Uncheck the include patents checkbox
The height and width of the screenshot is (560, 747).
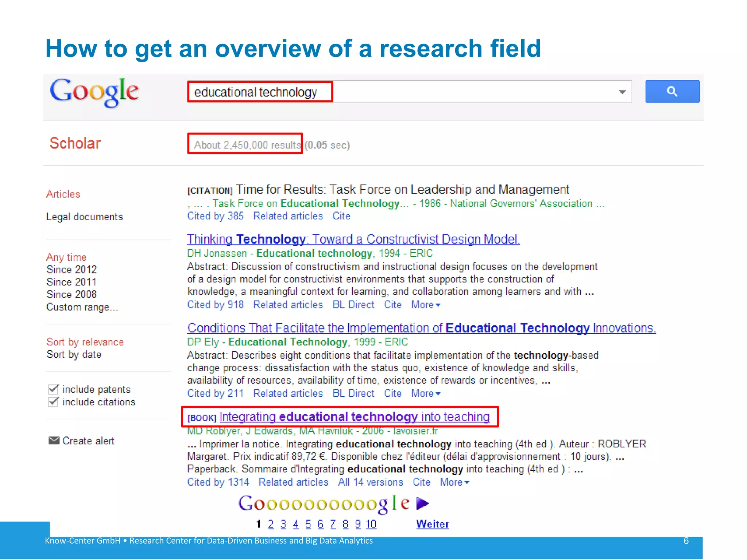point(53,389)
